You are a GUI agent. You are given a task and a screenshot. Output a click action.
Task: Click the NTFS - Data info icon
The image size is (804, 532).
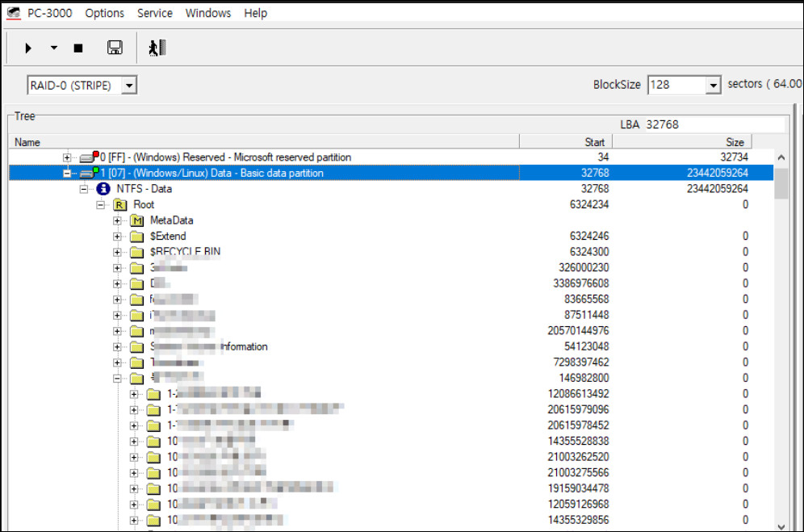pyautogui.click(x=103, y=189)
